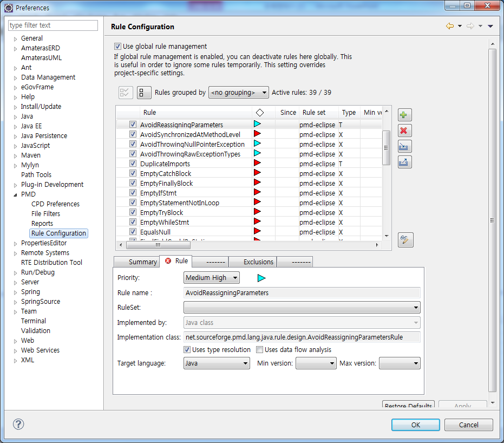Click the Cancel button

[x=468, y=425]
